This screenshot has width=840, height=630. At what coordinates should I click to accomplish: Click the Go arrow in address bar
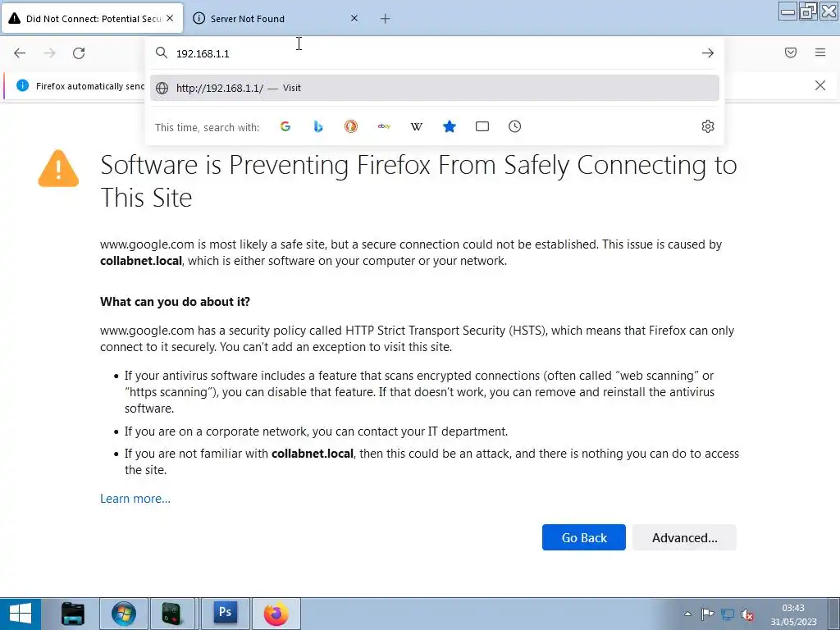708,53
